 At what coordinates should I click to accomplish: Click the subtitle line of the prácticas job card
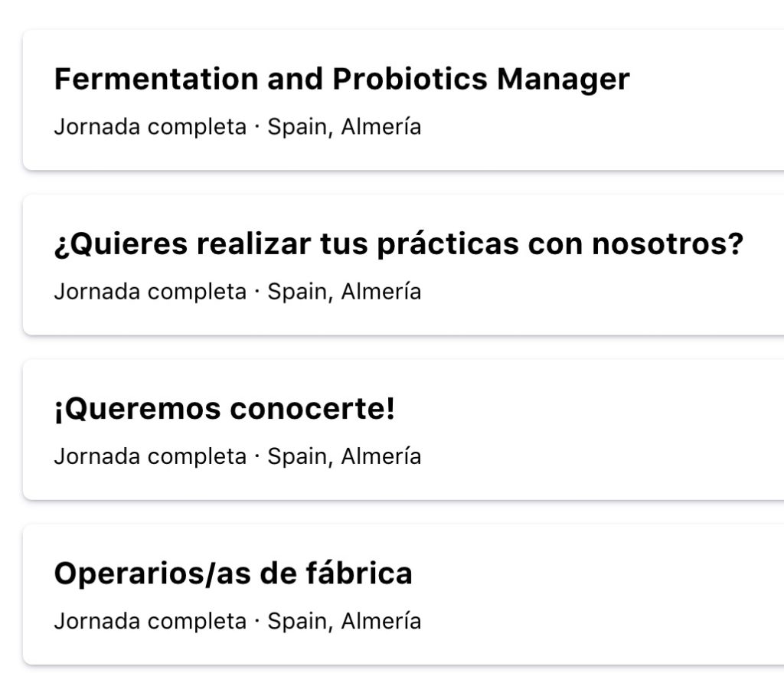point(238,292)
